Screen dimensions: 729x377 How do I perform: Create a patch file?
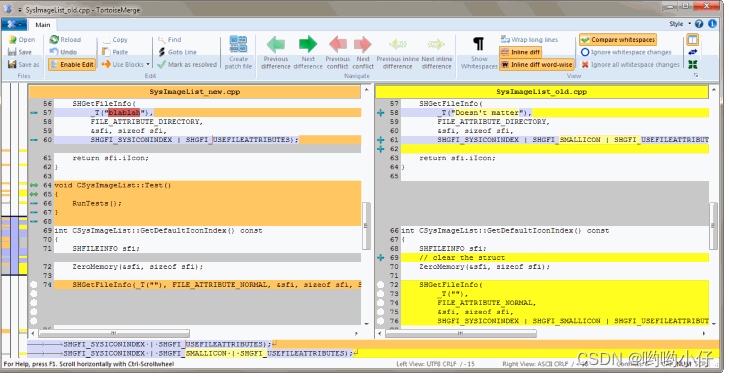click(239, 52)
